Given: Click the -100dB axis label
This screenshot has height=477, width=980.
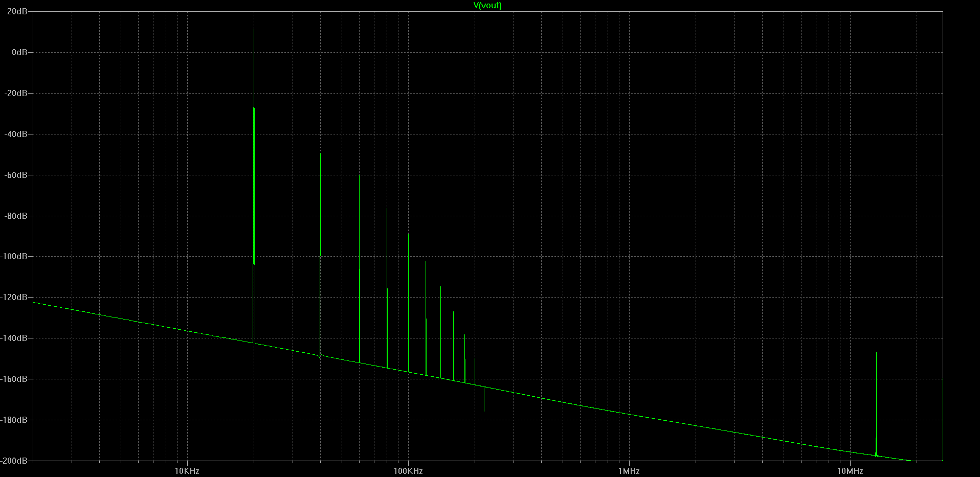Looking at the screenshot, I should click(x=14, y=256).
